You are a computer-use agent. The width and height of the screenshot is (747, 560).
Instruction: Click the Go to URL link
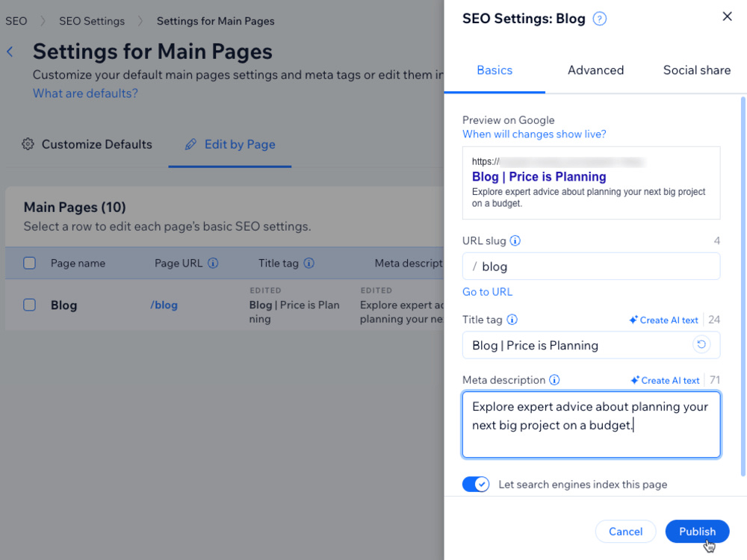487,291
